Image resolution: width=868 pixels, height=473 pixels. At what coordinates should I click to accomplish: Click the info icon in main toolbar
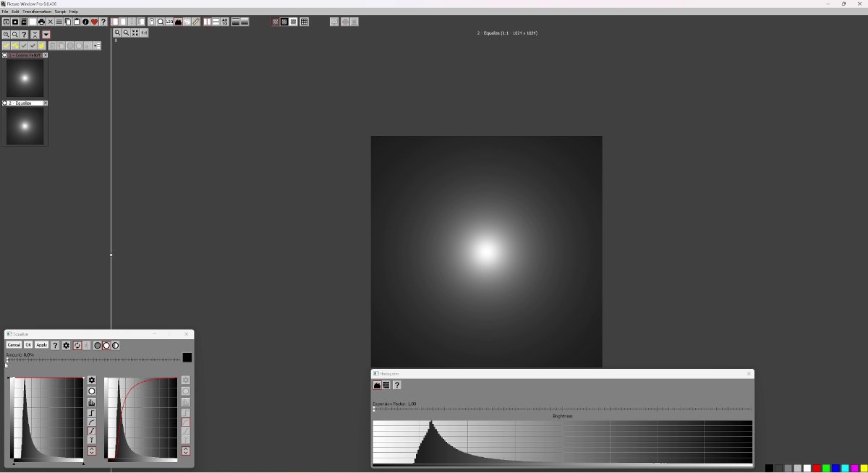[85, 22]
